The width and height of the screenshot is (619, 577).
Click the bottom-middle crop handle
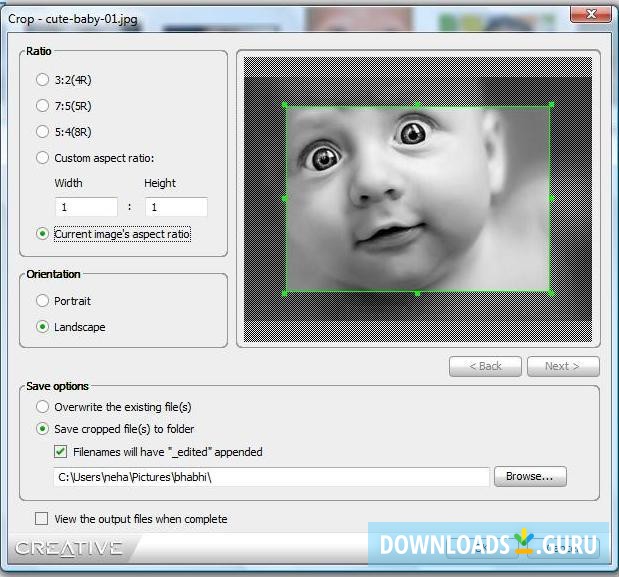tap(417, 293)
